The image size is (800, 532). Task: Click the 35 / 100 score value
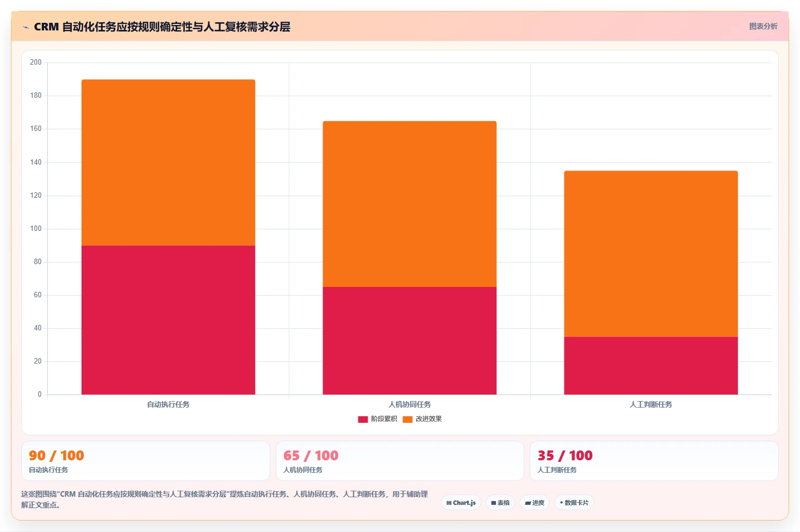click(565, 455)
